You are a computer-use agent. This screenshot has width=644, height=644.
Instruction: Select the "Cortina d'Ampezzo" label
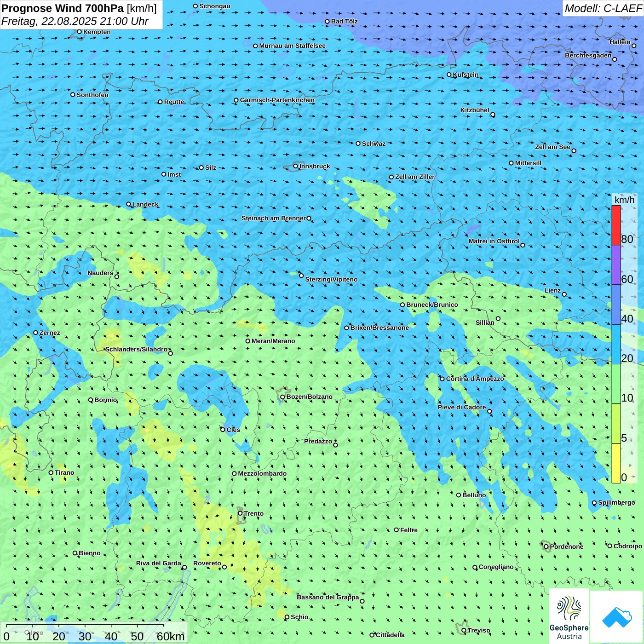pos(475,379)
